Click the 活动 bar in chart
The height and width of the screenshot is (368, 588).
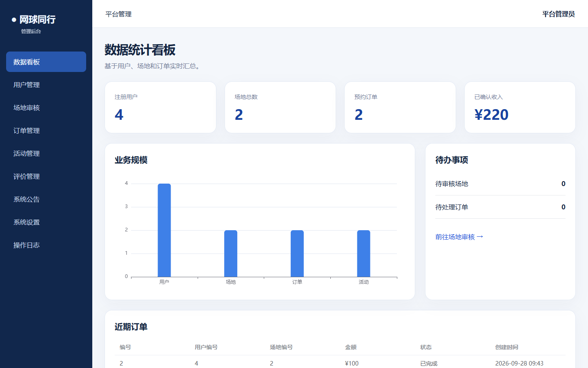[x=363, y=254]
